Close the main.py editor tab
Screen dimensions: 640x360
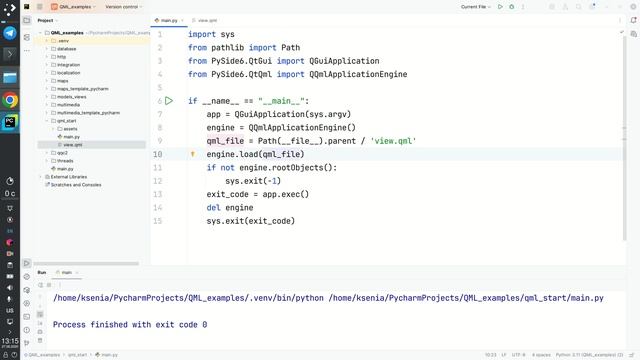[x=182, y=20]
